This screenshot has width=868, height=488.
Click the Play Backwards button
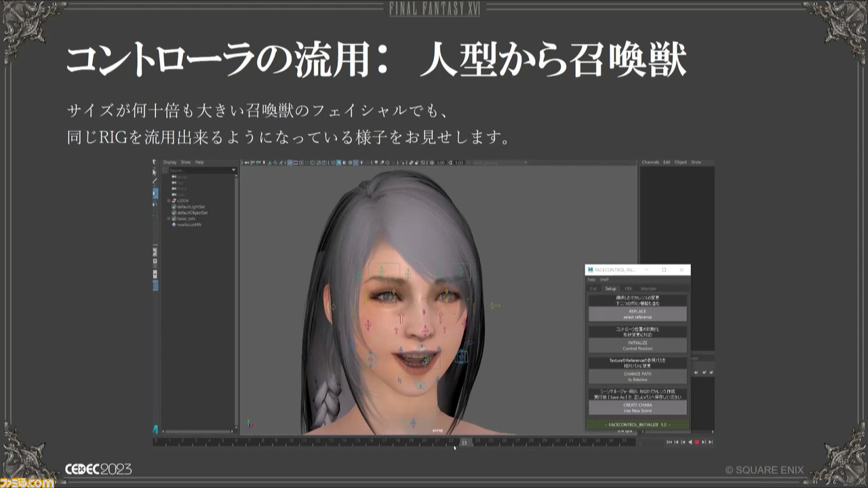tap(690, 442)
